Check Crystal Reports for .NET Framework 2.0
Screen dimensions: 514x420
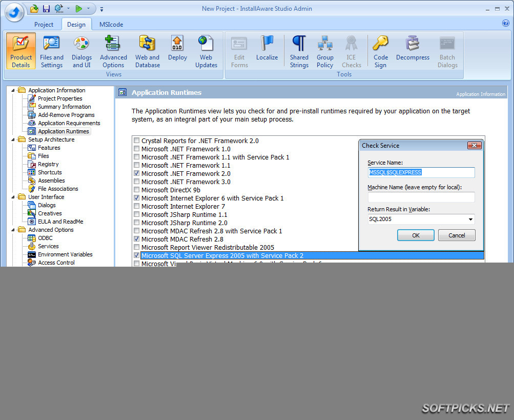click(137, 141)
